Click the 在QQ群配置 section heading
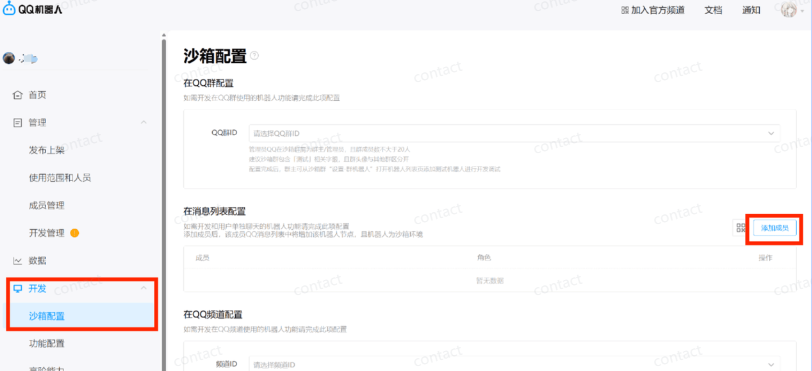This screenshot has width=812, height=371. pos(209,83)
